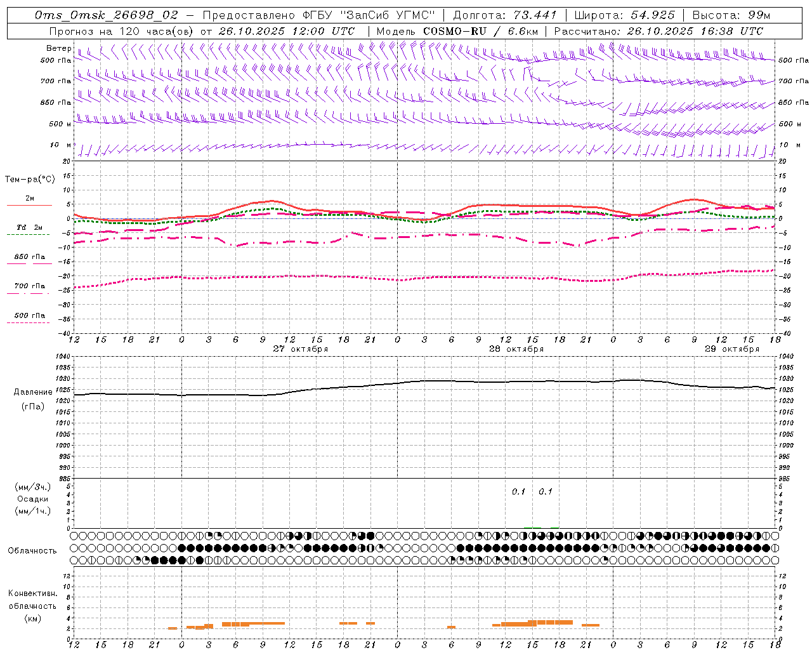Click the Облачность panel label
Screen dimensions: 812x650
32,550
